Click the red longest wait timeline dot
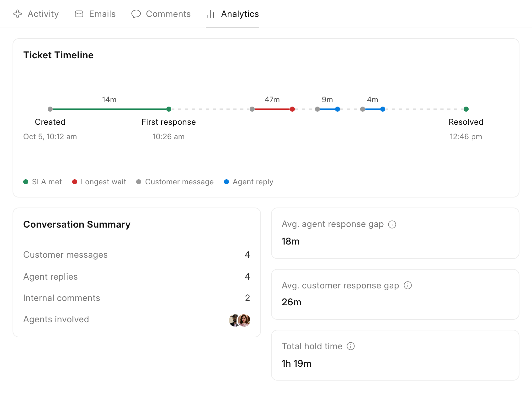Image resolution: width=532 pixels, height=395 pixels. pyautogui.click(x=292, y=109)
